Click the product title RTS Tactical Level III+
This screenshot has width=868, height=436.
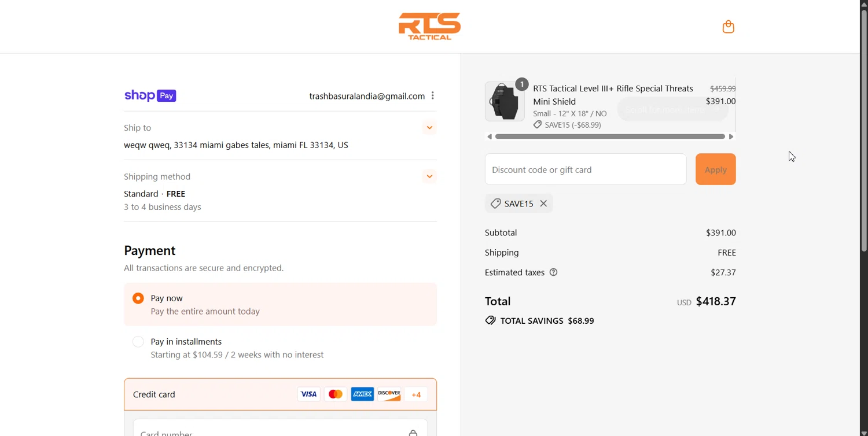(613, 95)
